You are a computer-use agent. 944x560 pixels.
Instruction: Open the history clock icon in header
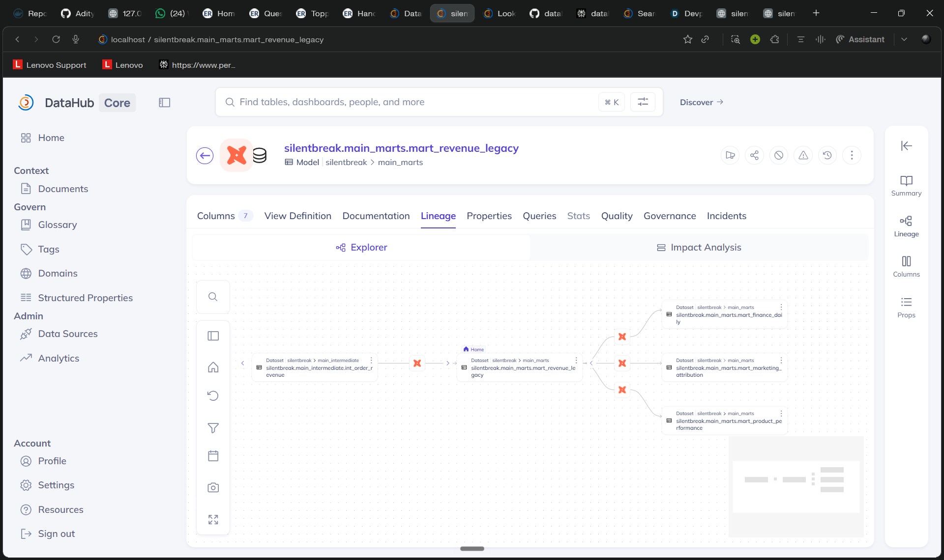[x=827, y=156]
